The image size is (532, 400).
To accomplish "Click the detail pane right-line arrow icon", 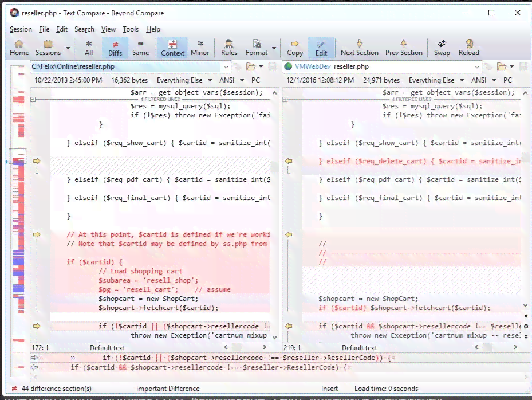I will [34, 367].
